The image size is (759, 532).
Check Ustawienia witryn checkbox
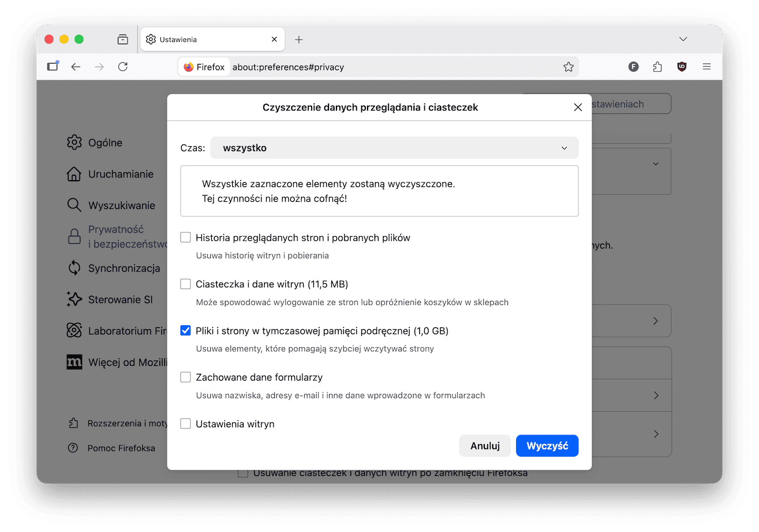185,423
